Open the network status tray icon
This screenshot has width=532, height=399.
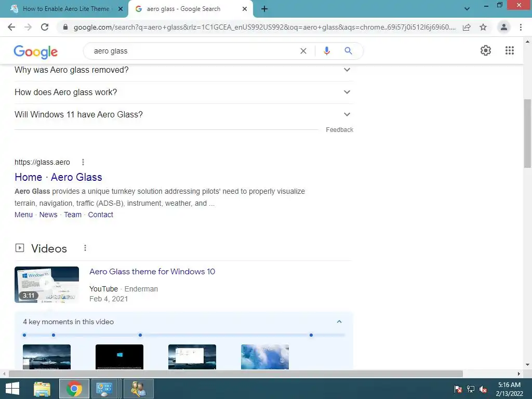pos(471,389)
